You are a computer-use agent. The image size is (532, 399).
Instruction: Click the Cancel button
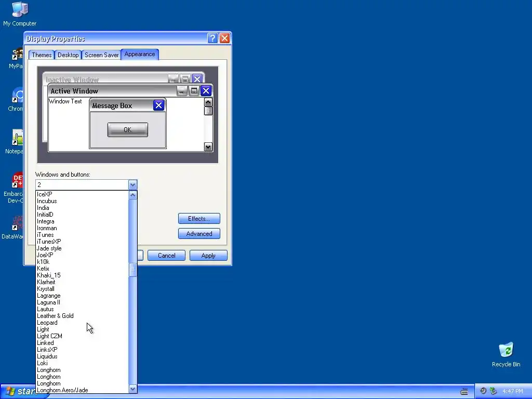pos(166,256)
